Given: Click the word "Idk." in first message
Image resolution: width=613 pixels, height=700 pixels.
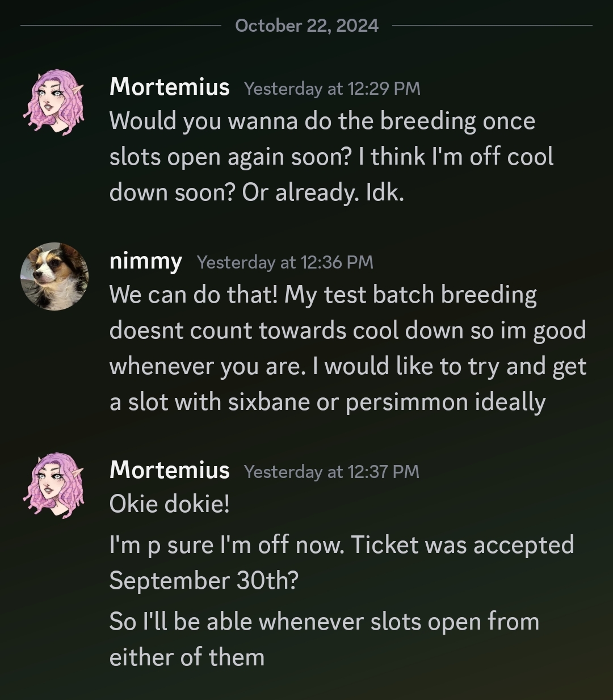Looking at the screenshot, I should click(385, 193).
